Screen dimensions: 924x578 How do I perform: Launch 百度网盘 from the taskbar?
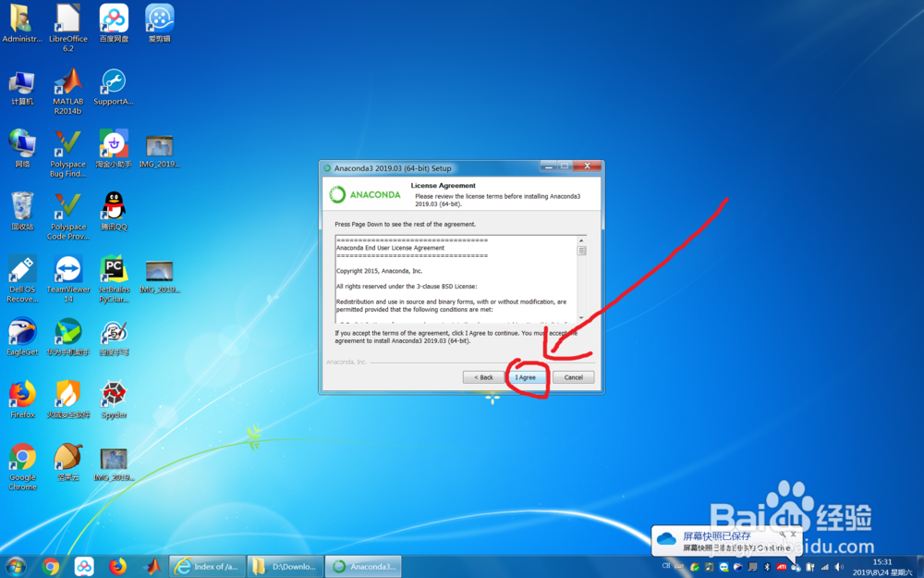tap(84, 567)
